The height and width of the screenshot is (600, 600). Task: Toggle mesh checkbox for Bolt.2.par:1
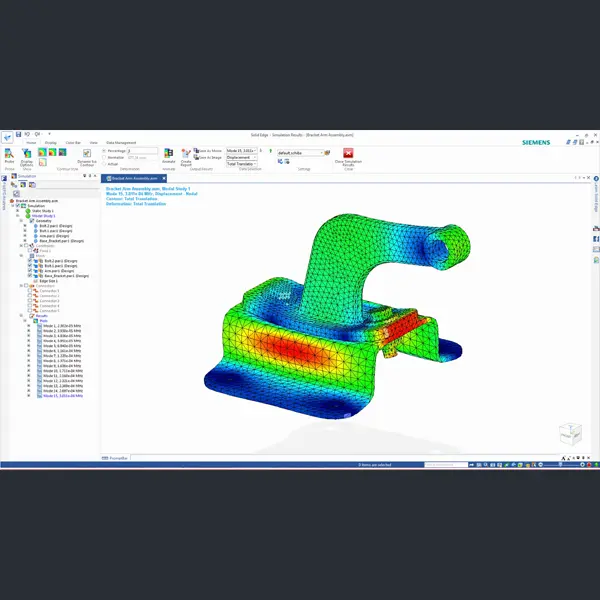(30, 261)
